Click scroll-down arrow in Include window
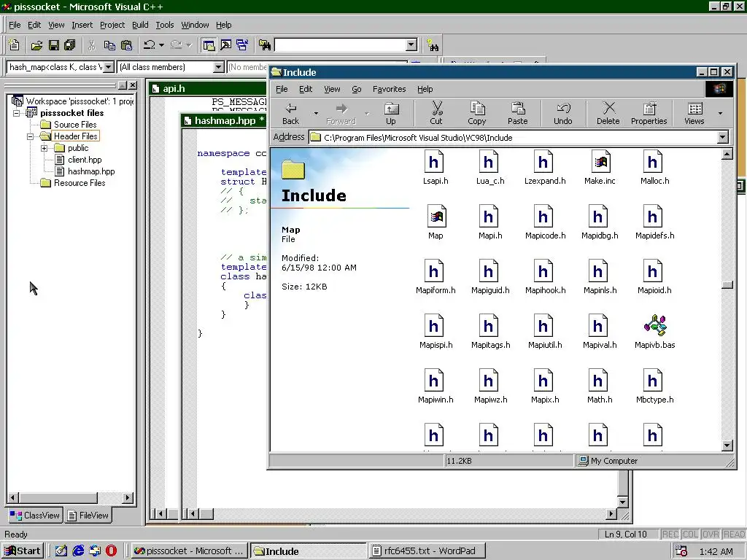 (727, 446)
